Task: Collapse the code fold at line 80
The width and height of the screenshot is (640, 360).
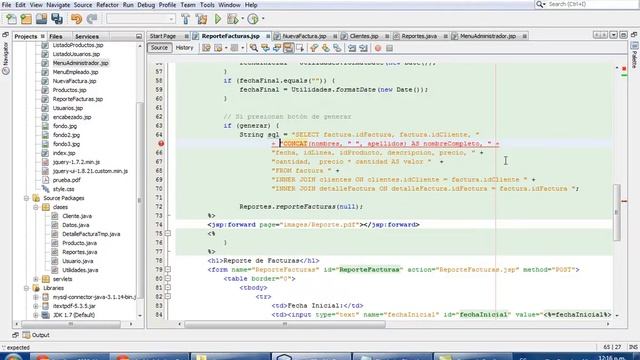Action: point(168,278)
